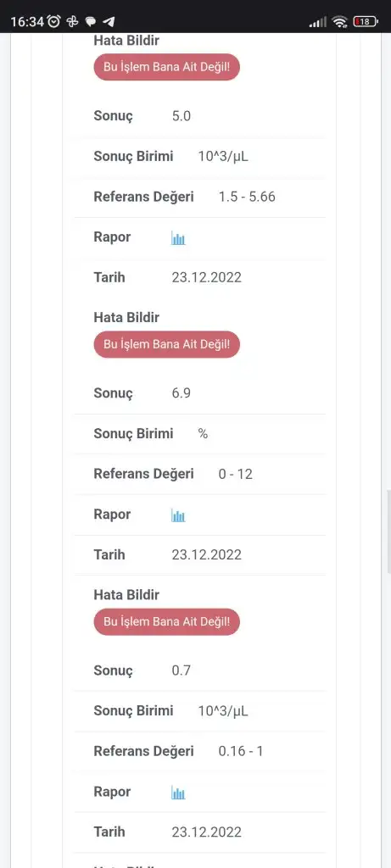Tap the Wi-Fi status icon
Image resolution: width=391 pixels, height=868 pixels.
tap(339, 22)
